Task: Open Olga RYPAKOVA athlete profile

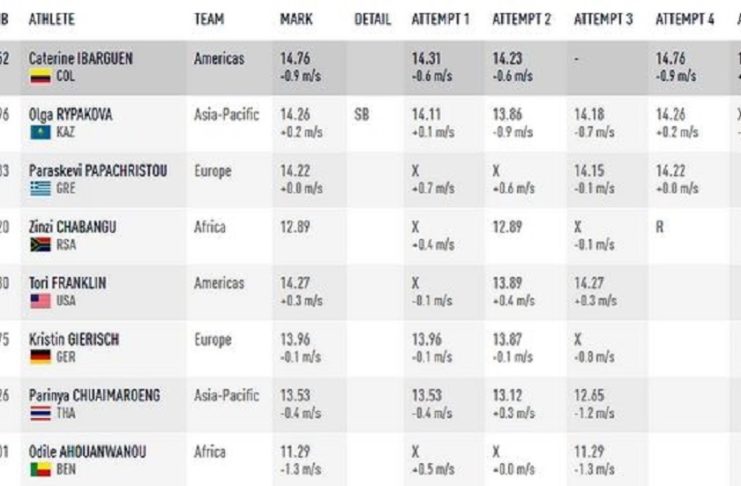Action: pyautogui.click(x=70, y=115)
